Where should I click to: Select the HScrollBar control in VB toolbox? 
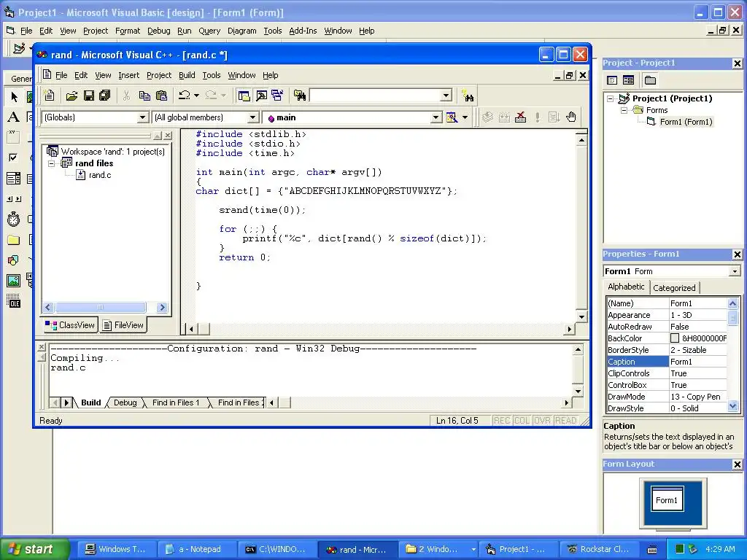click(x=13, y=199)
